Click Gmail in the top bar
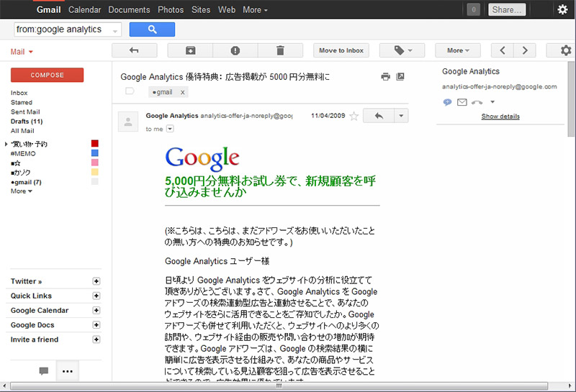This screenshot has width=576, height=392. click(x=48, y=10)
